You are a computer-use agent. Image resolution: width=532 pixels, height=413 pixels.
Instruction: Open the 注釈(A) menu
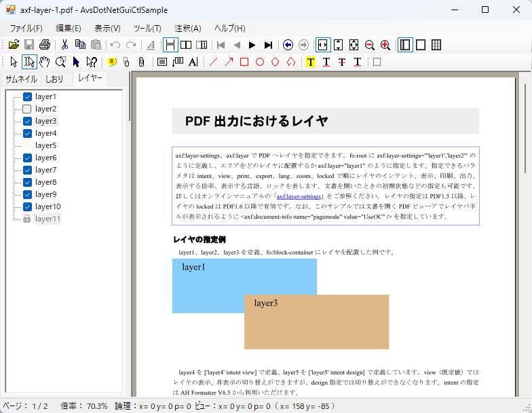187,28
